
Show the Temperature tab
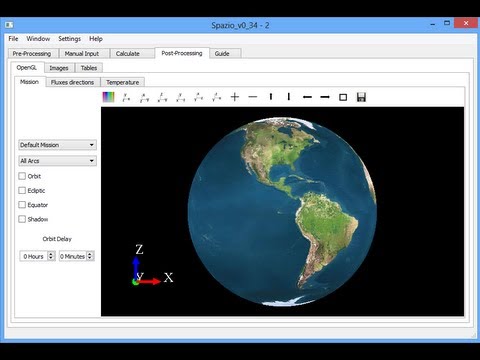pos(123,82)
